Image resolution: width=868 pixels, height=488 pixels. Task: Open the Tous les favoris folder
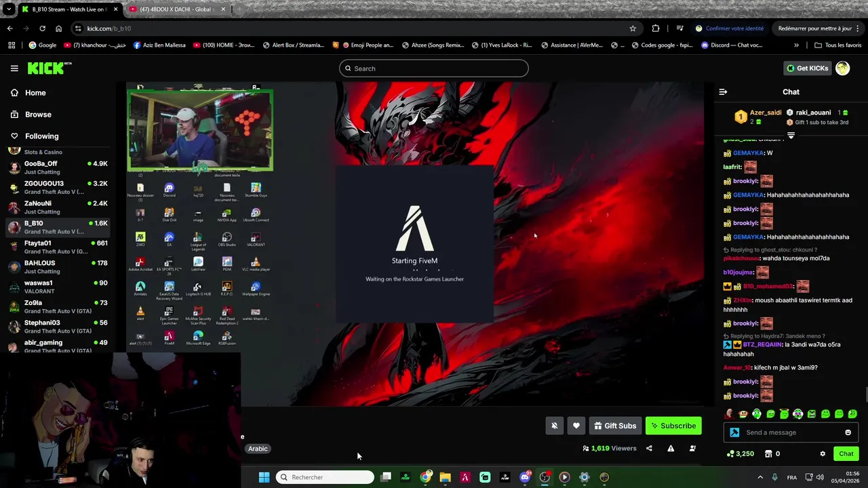[x=838, y=45]
